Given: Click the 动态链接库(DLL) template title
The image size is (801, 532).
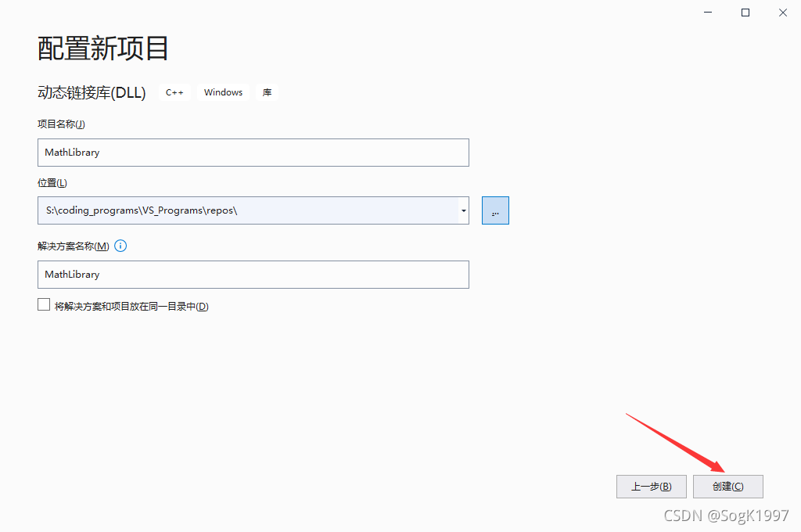Looking at the screenshot, I should click(92, 92).
